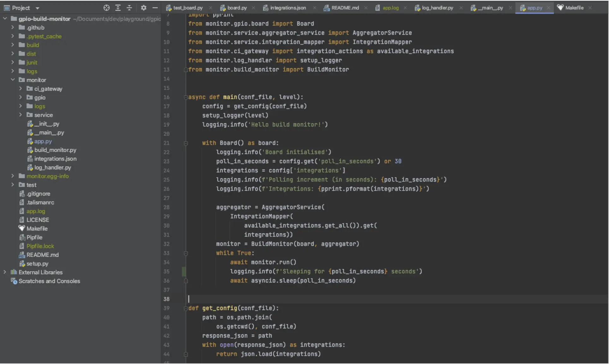
Task: Select build_monitor.py file
Action: pos(55,150)
